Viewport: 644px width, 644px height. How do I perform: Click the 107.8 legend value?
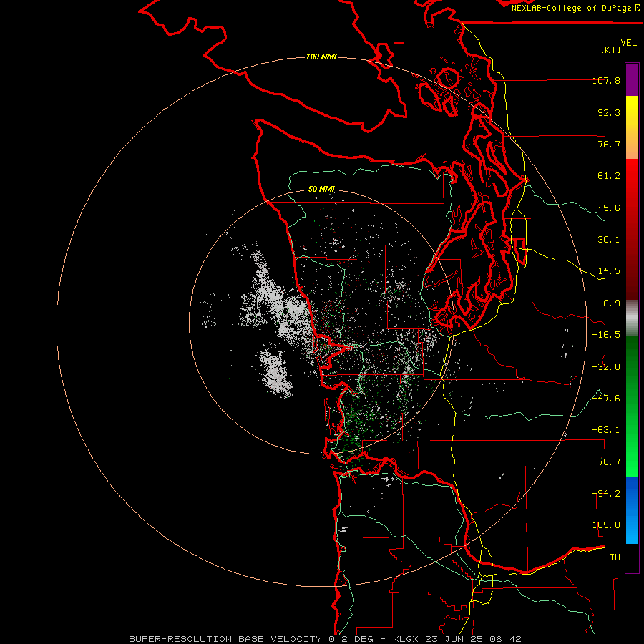(606, 80)
